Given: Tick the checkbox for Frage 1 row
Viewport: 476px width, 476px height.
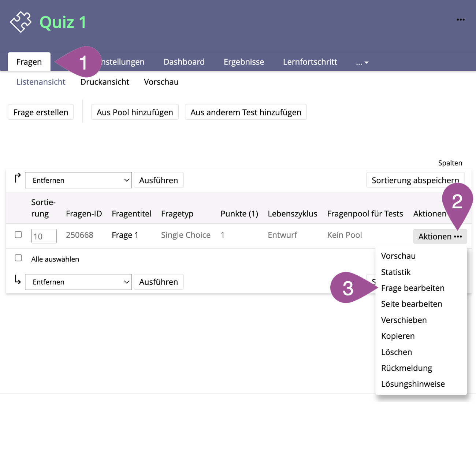Looking at the screenshot, I should (x=18, y=235).
